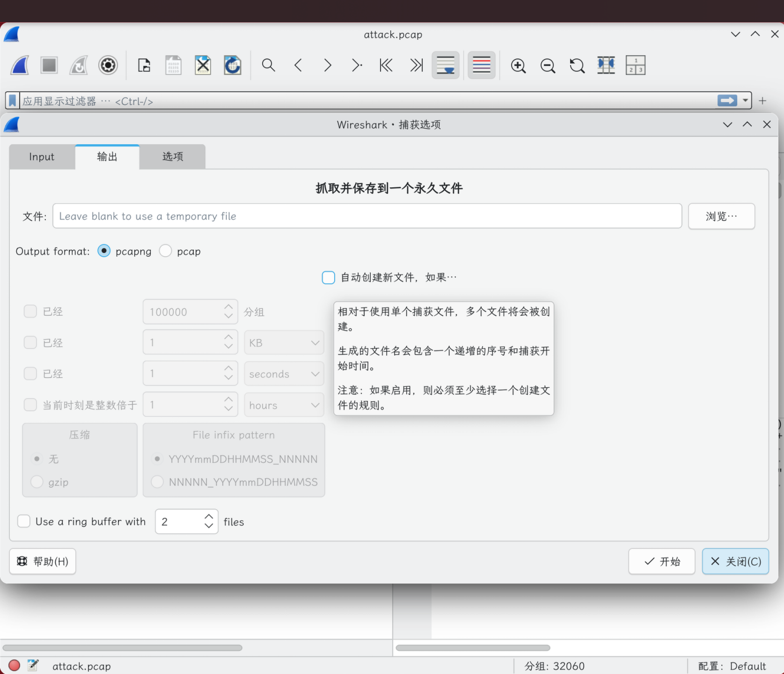Click the left horizontal scrollbar in main window
The height and width of the screenshot is (674, 784).
122,648
